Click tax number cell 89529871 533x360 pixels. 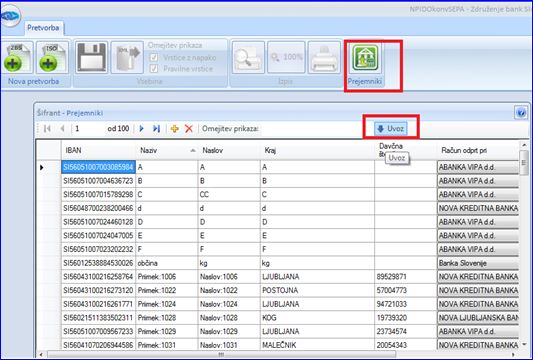405,277
